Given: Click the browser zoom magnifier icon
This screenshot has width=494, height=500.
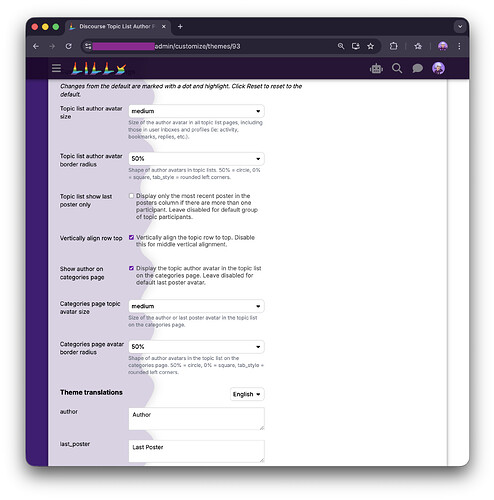Looking at the screenshot, I should tap(341, 46).
